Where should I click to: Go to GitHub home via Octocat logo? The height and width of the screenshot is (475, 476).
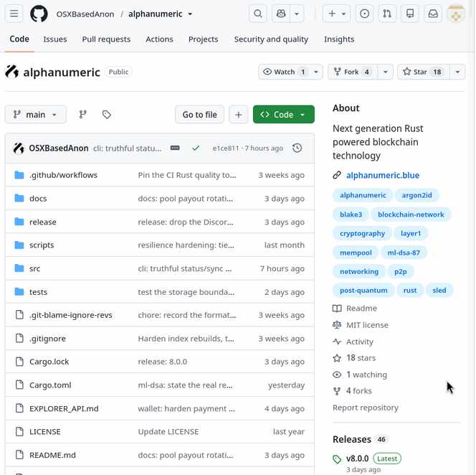(39, 14)
